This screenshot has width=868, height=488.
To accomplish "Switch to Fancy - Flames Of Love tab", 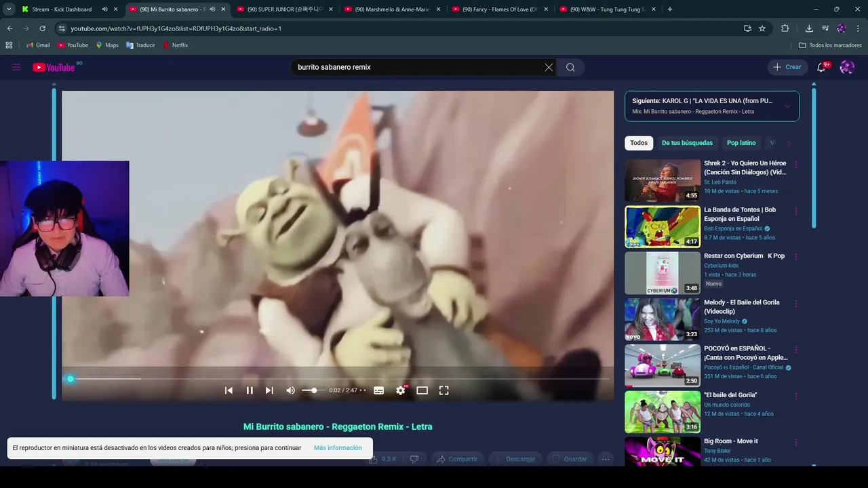I will pyautogui.click(x=500, y=9).
